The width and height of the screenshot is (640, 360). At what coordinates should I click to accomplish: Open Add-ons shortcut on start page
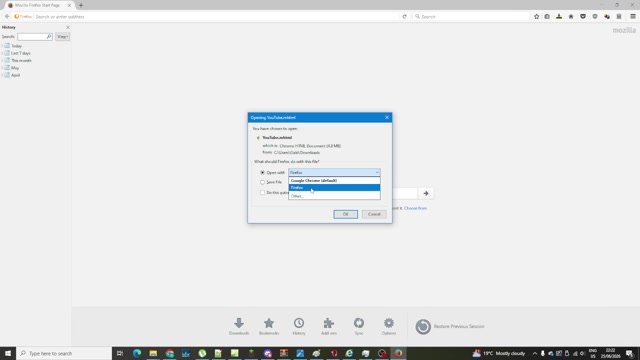coord(329,326)
